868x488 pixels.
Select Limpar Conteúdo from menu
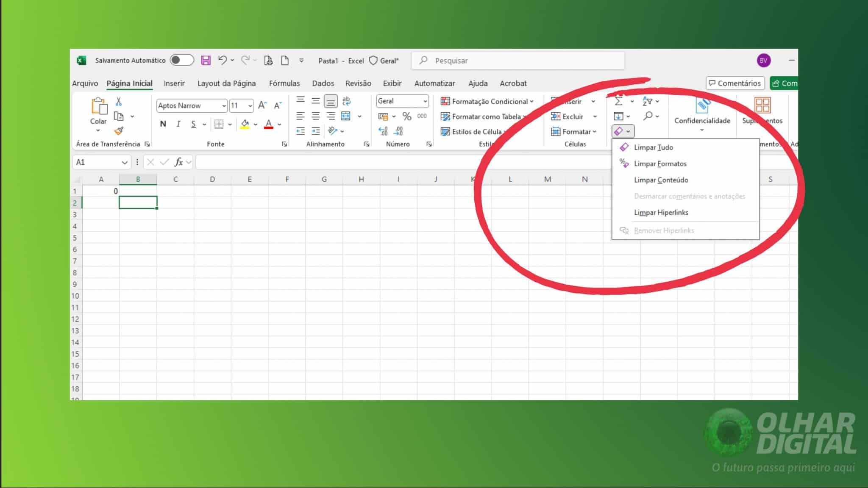[686, 180]
